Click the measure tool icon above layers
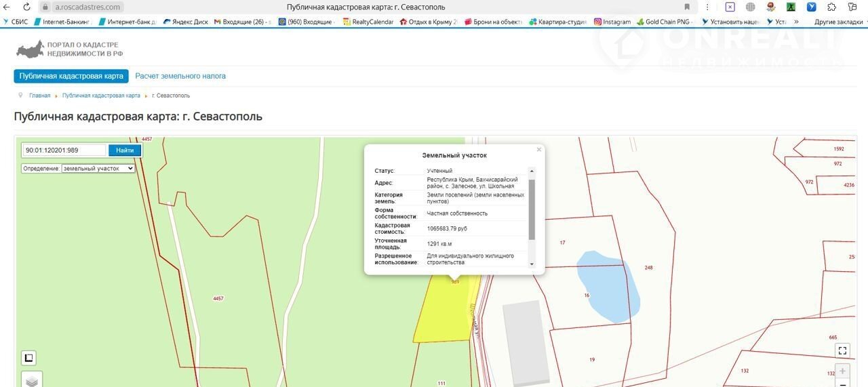 (28, 358)
